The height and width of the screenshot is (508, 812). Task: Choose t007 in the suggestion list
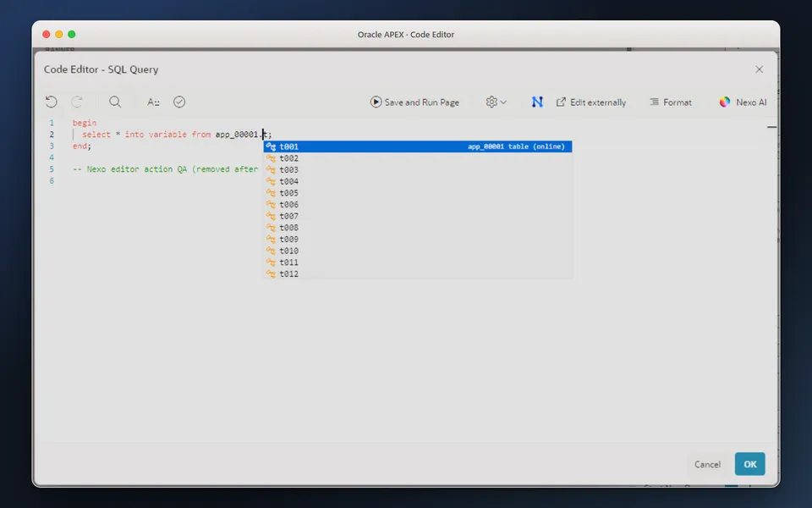418,216
